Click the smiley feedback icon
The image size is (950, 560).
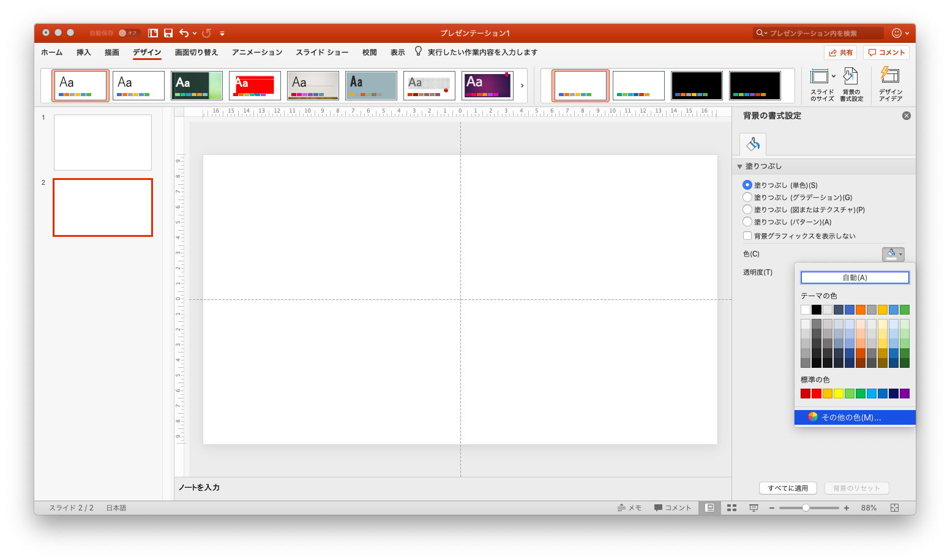(897, 33)
